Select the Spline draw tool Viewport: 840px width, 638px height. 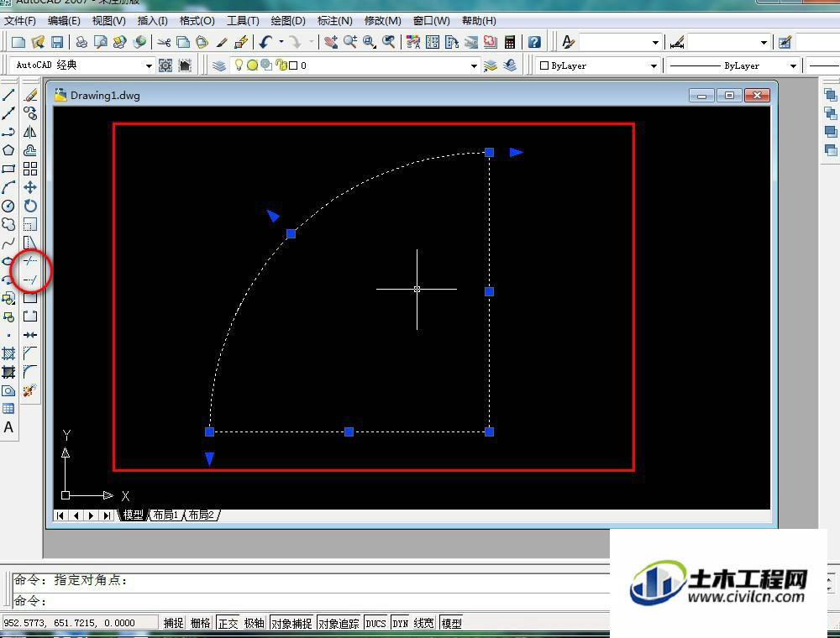click(8, 243)
